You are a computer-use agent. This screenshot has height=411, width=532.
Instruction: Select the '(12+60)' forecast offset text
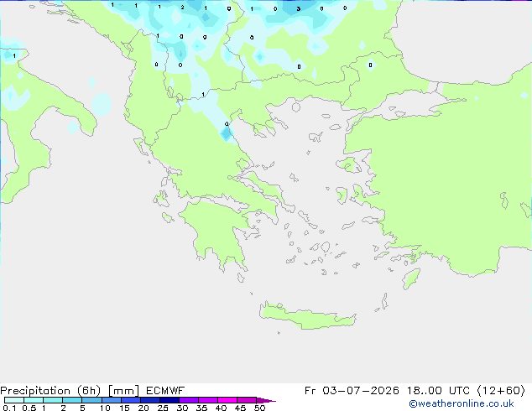tap(502, 391)
